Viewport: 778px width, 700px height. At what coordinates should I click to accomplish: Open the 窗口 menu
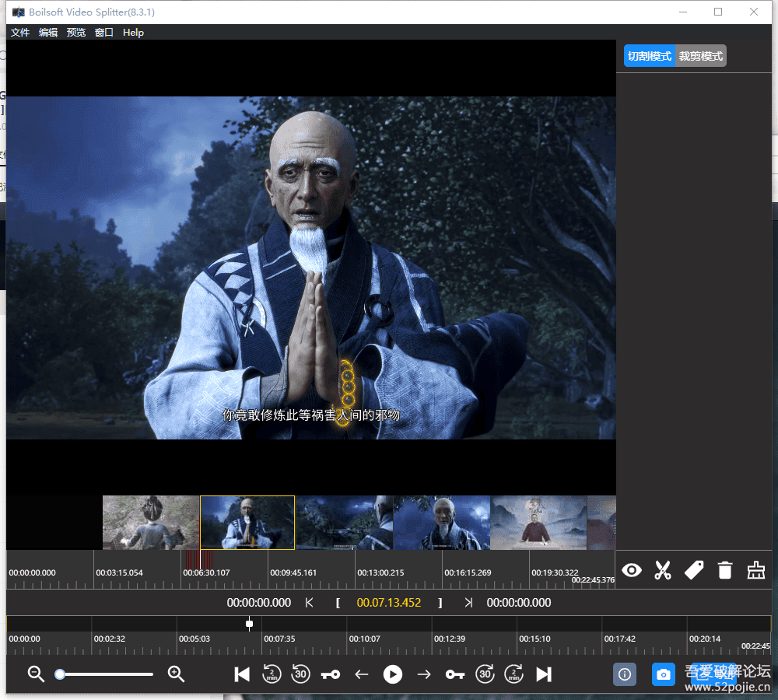coord(104,32)
